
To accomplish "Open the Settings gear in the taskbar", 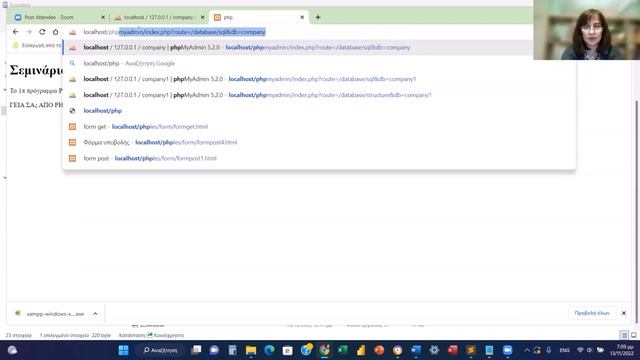I will 434,350.
